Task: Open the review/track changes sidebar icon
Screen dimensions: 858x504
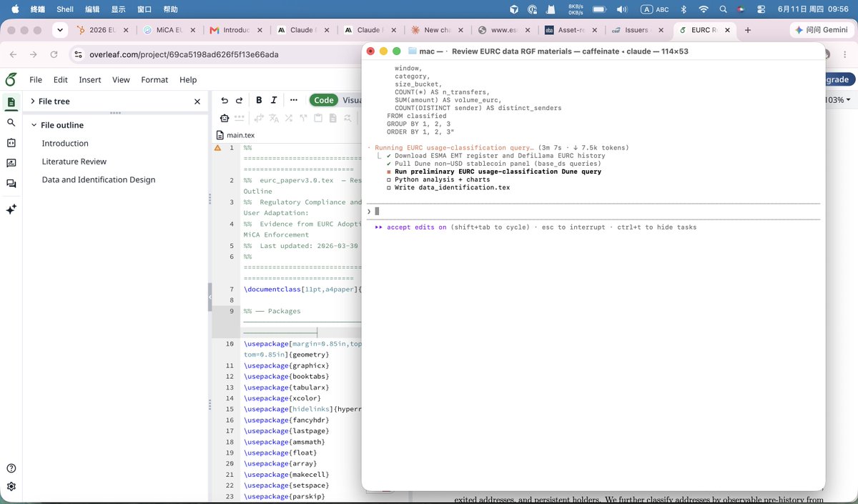Action: point(11,163)
